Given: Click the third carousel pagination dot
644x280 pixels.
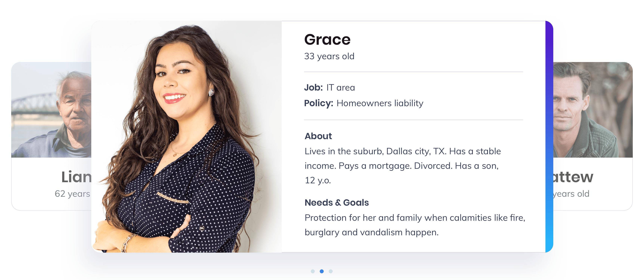Looking at the screenshot, I should click(x=331, y=271).
